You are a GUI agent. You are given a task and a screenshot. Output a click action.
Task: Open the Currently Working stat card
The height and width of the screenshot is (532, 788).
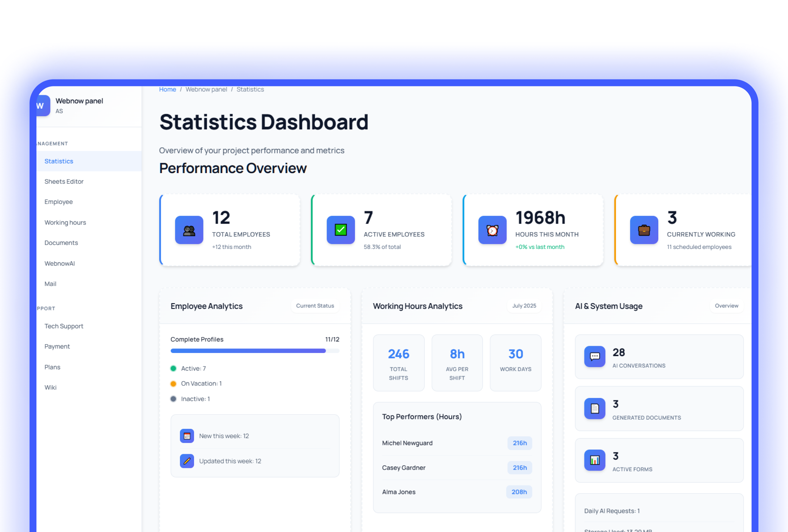[683, 230]
